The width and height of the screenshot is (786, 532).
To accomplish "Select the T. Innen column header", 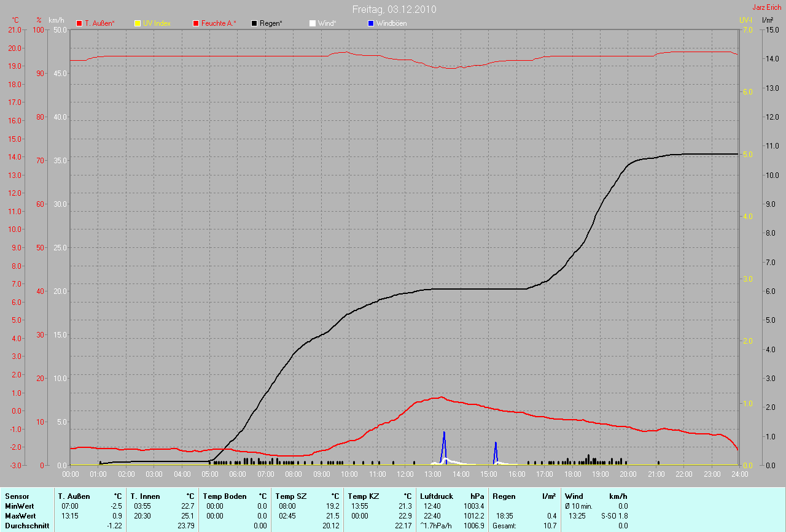I will (x=145, y=496).
